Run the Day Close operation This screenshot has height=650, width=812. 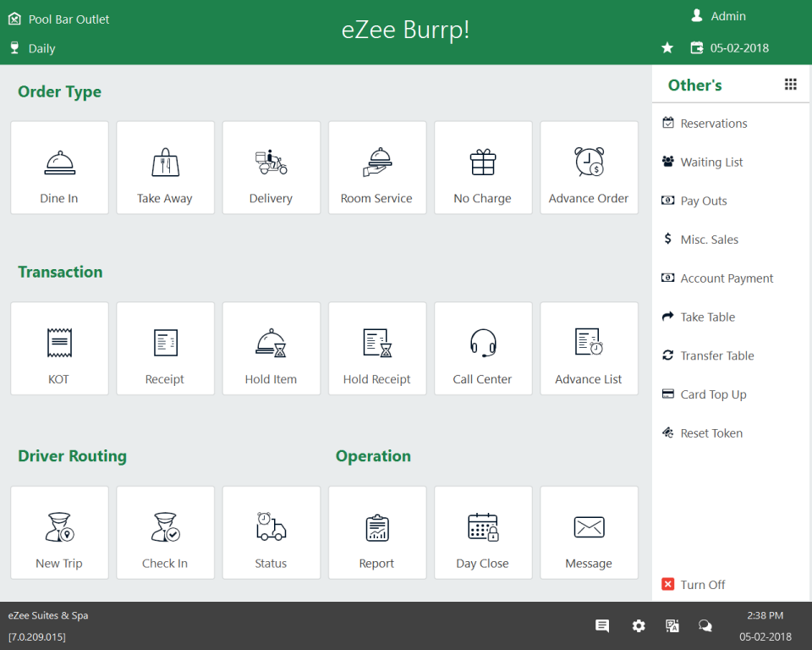tap(483, 532)
